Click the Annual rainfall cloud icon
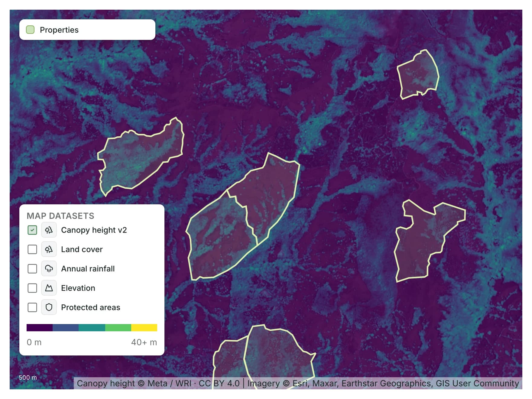Viewport: 532px width, 399px height. [49, 269]
